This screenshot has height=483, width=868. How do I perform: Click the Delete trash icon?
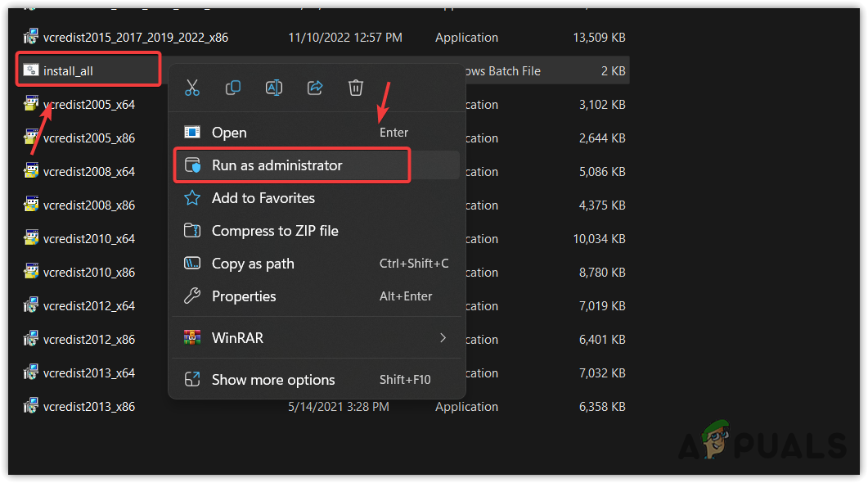[356, 88]
